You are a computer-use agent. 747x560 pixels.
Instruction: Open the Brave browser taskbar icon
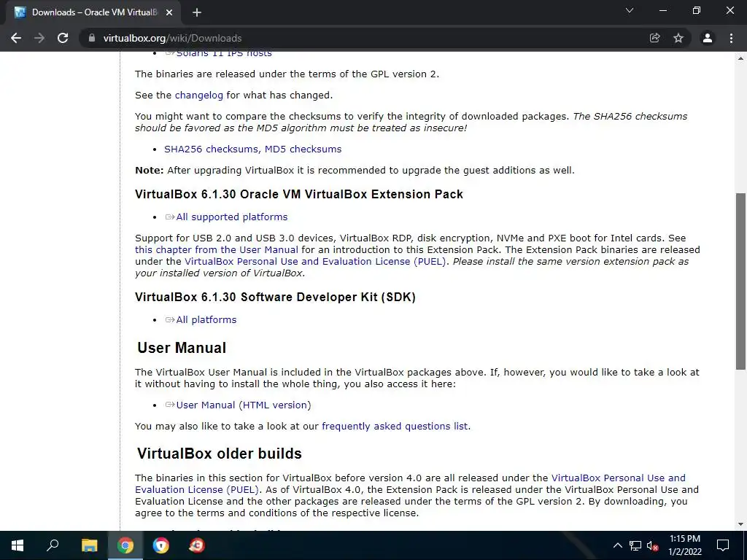click(161, 545)
